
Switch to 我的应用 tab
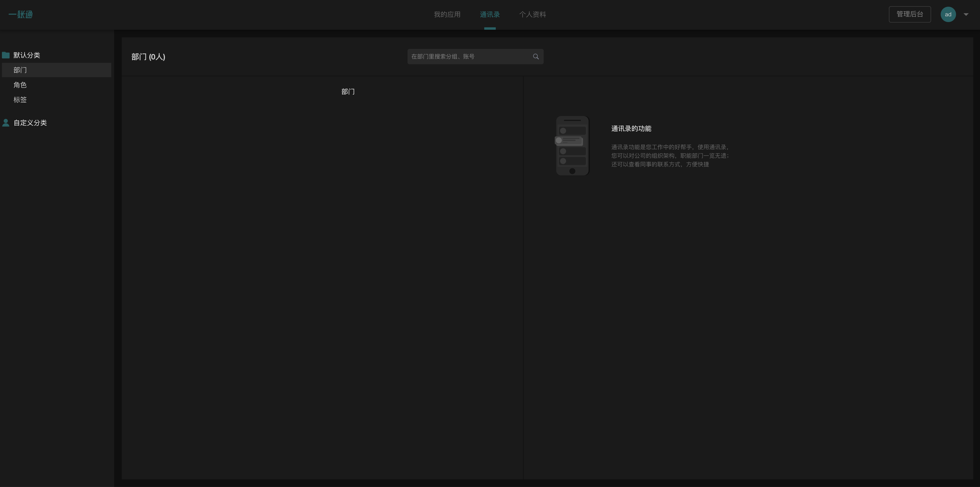(x=447, y=14)
